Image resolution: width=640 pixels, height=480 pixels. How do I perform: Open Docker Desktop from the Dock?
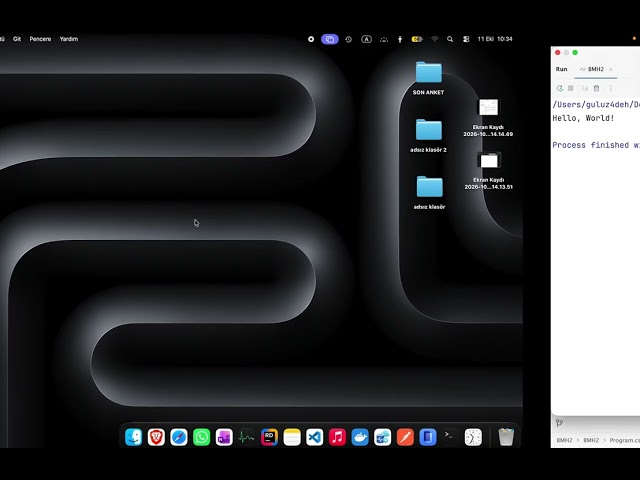pyautogui.click(x=360, y=437)
